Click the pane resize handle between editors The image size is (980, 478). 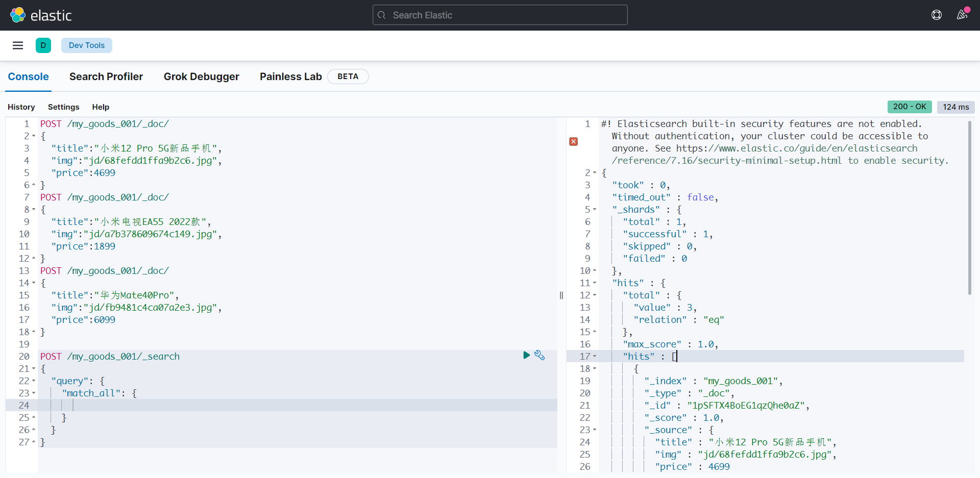click(x=561, y=295)
